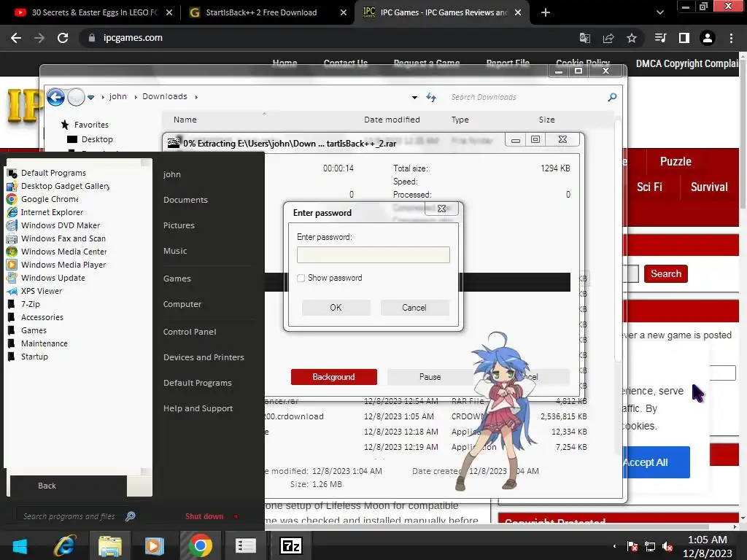Click the Search programs and files box
Screen dimensions: 747x560
69,516
